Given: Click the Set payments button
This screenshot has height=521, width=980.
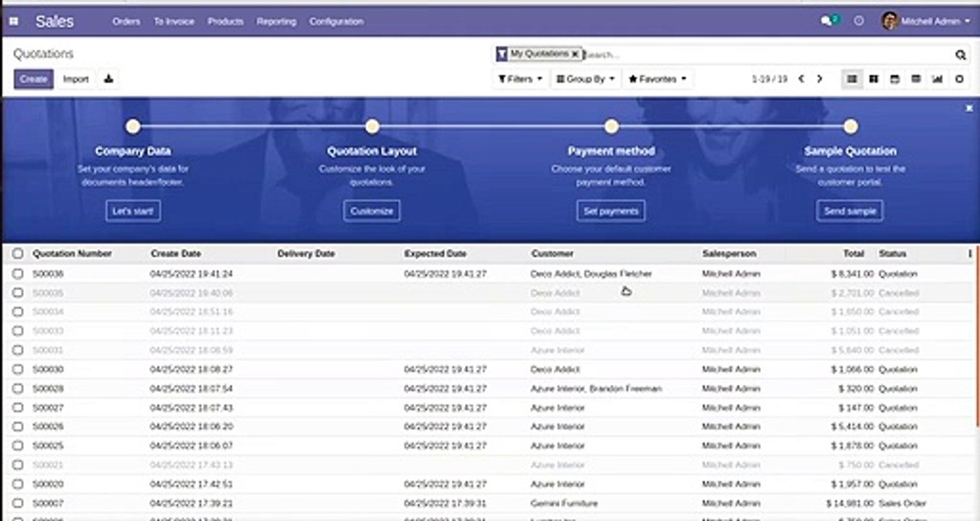Looking at the screenshot, I should (611, 211).
